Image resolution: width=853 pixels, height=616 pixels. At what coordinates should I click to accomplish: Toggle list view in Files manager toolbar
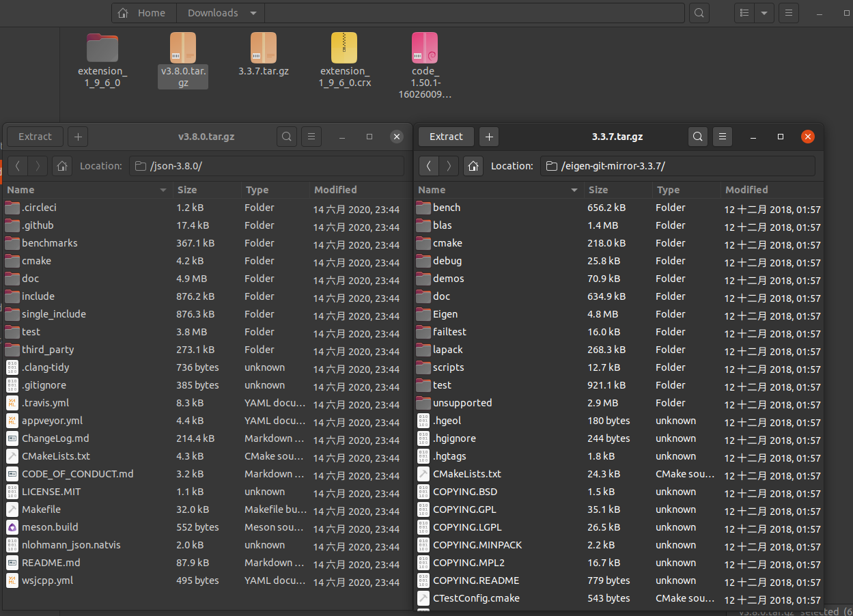[x=744, y=13]
